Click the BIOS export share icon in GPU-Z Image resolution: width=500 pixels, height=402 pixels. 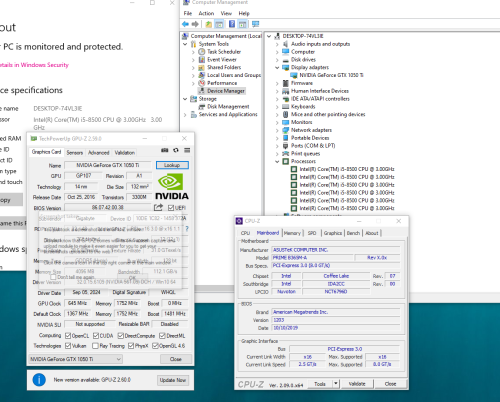click(x=158, y=207)
